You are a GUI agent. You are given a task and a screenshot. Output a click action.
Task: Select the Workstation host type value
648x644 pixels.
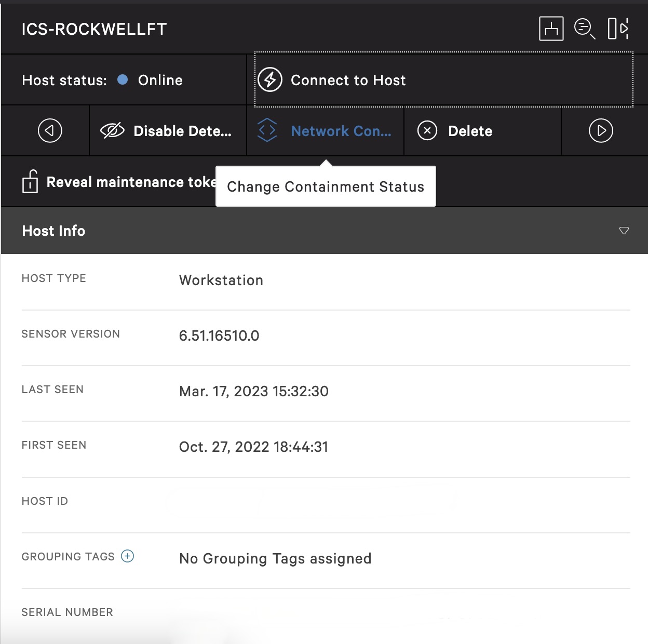tap(221, 280)
